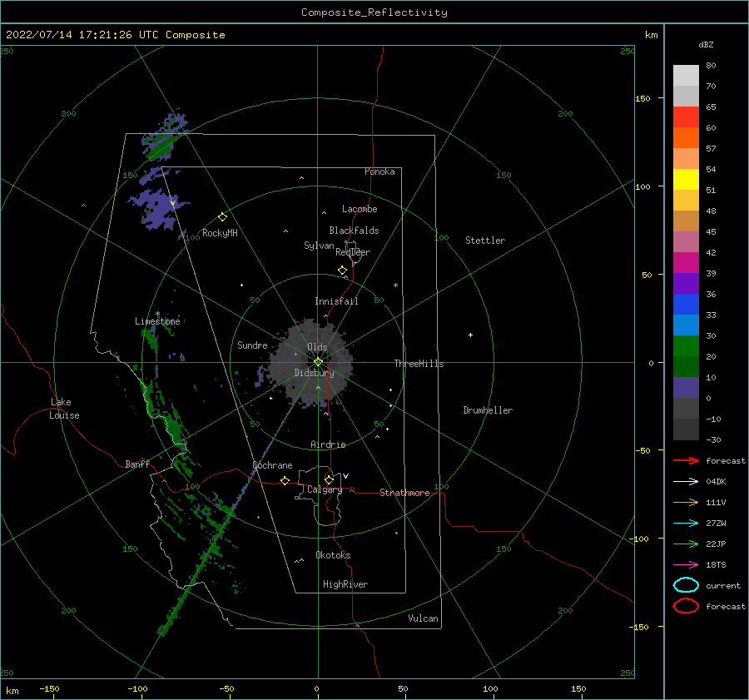This screenshot has height=700, width=749.
Task: Click the white plus marker east of ThreeHills
Action: pyautogui.click(x=470, y=335)
